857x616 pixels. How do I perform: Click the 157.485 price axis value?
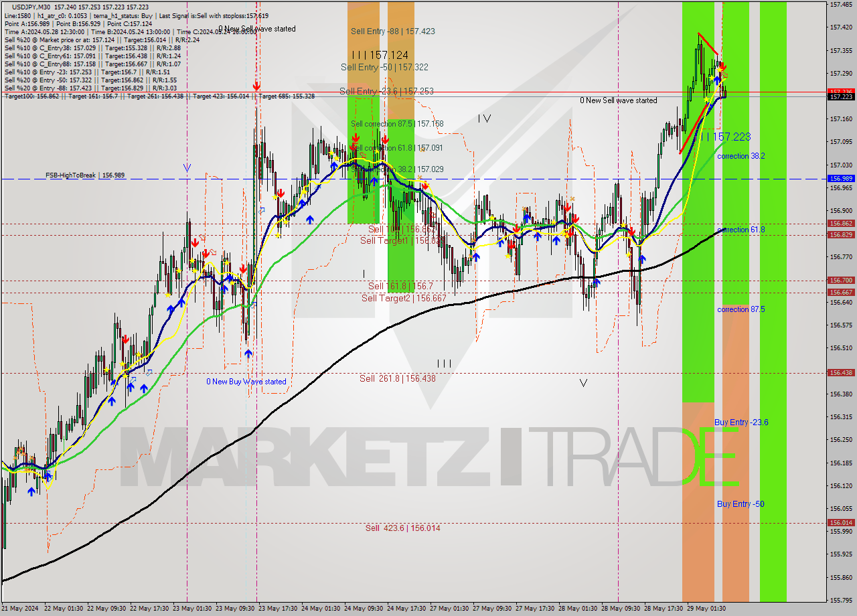(x=840, y=5)
